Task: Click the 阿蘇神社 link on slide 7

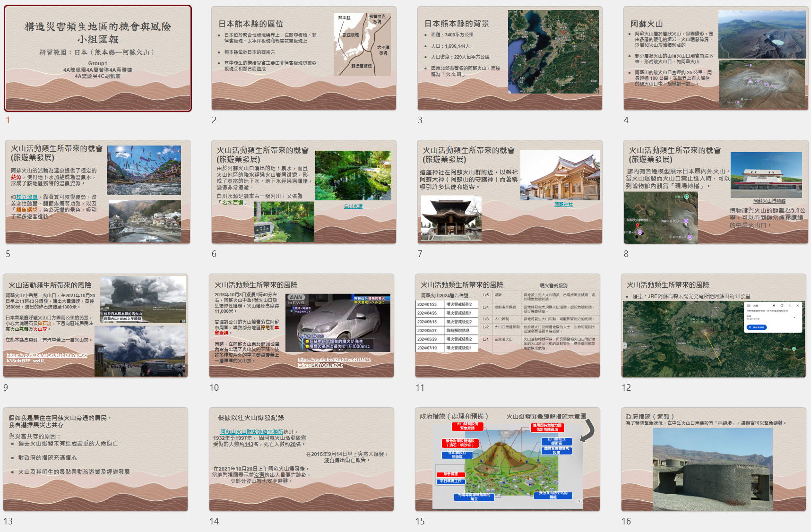Action: pyautogui.click(x=563, y=205)
